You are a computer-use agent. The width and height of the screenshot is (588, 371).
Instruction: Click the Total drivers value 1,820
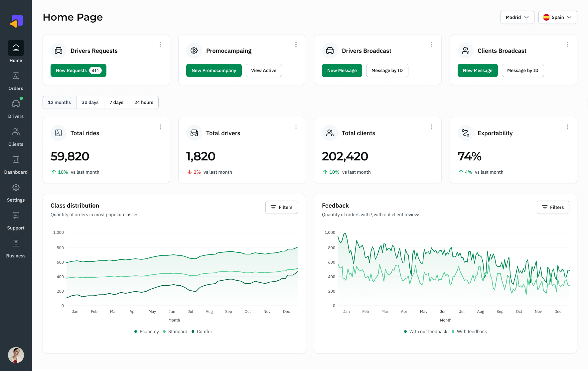[x=201, y=156]
